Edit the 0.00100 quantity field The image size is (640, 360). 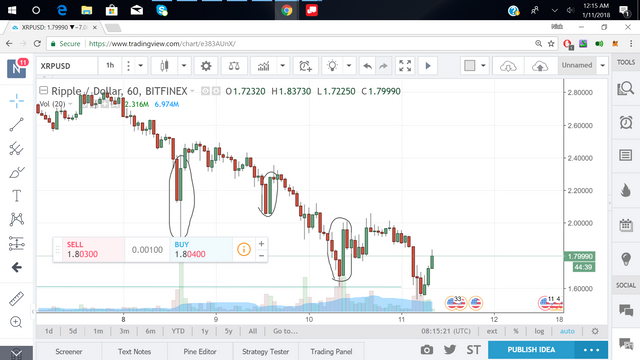click(147, 250)
